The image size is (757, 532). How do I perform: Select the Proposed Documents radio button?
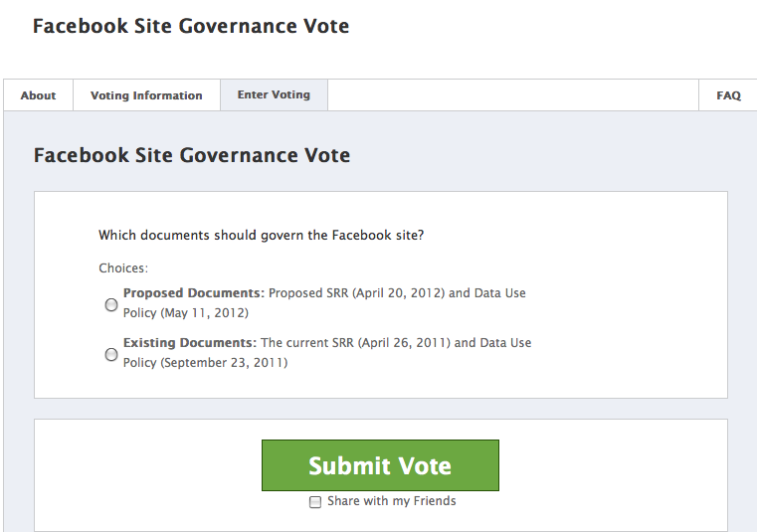point(111,304)
